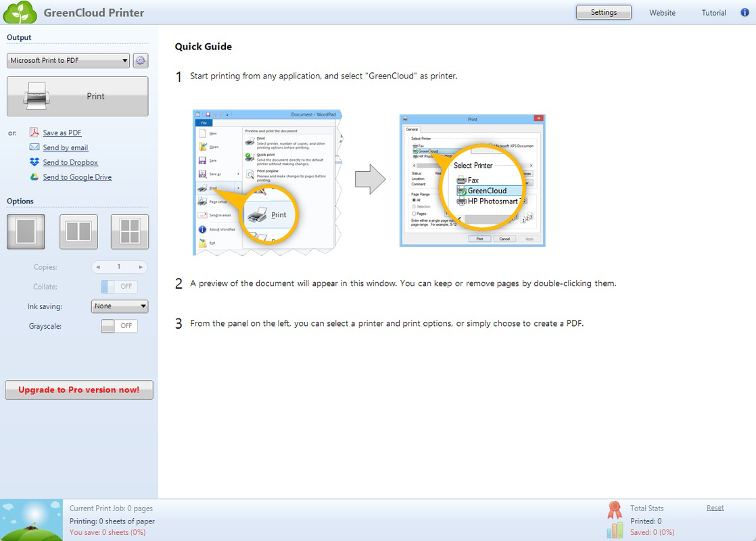756x541 pixels.
Task: Select four pages per sheet layout
Action: [x=130, y=231]
